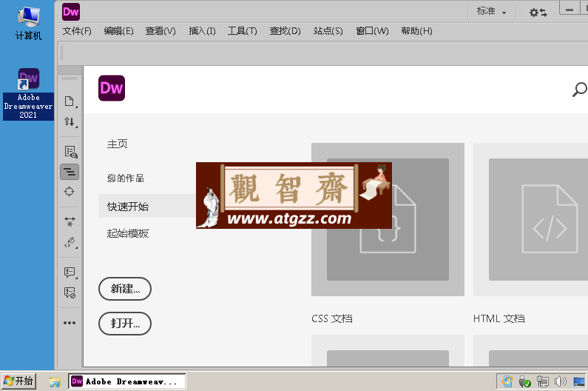Click the File Management arrows icon
Viewport: 588px width, 391px height.
pyautogui.click(x=70, y=121)
